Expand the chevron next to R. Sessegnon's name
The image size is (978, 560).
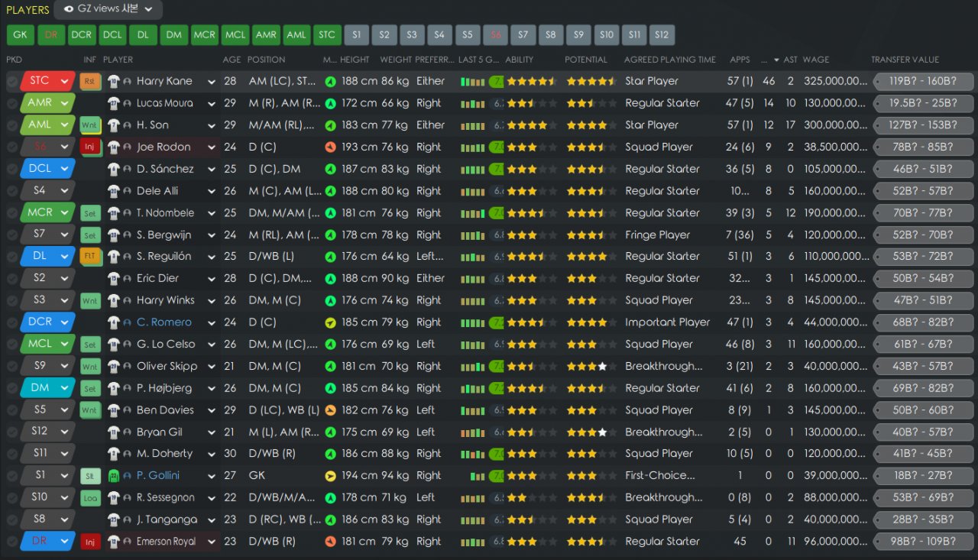click(x=212, y=498)
